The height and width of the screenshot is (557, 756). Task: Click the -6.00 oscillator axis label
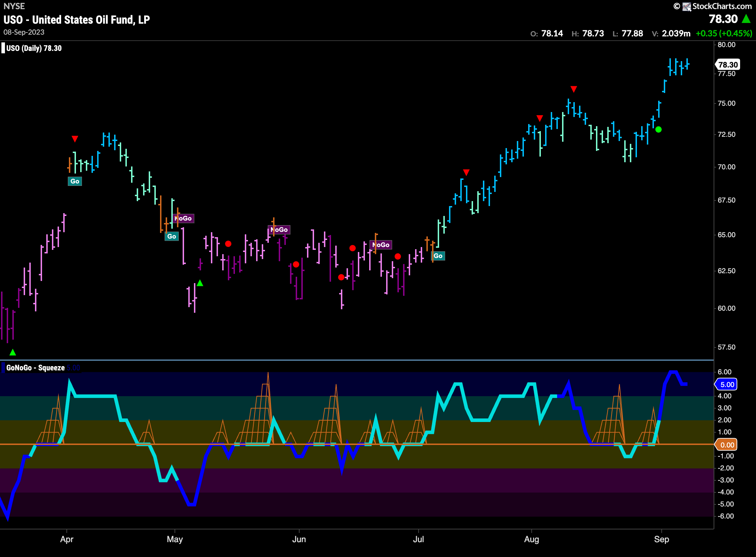[726, 516]
